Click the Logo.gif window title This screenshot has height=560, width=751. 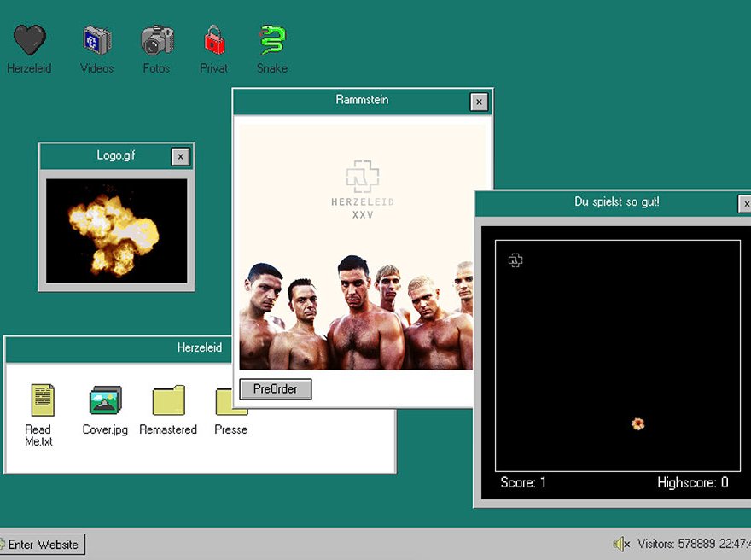click(116, 155)
